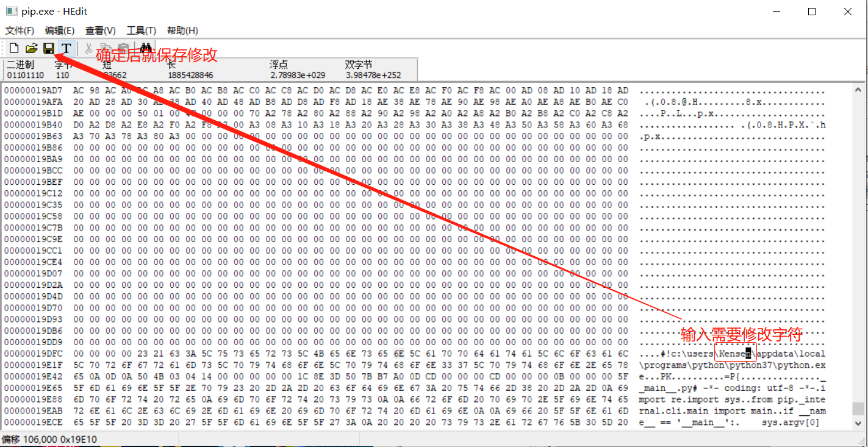This screenshot has width=868, height=447.
Task: Click the 二进制 label
Action: coord(20,65)
